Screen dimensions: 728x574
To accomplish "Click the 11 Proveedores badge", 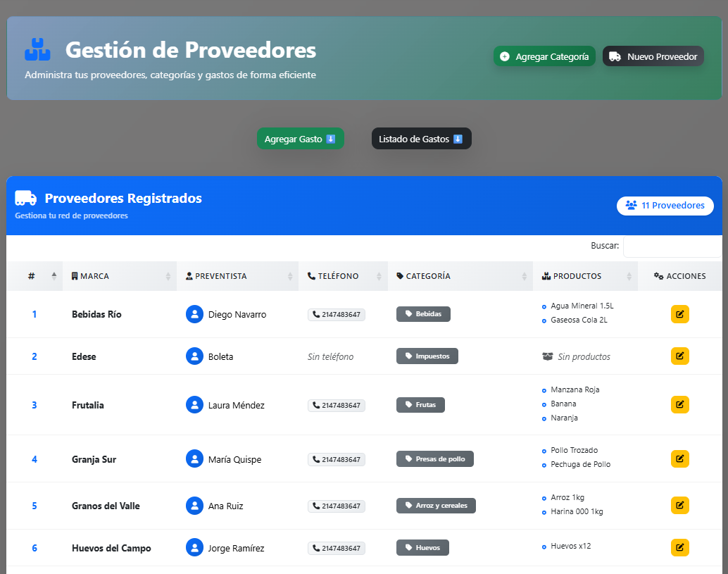I will tap(665, 206).
